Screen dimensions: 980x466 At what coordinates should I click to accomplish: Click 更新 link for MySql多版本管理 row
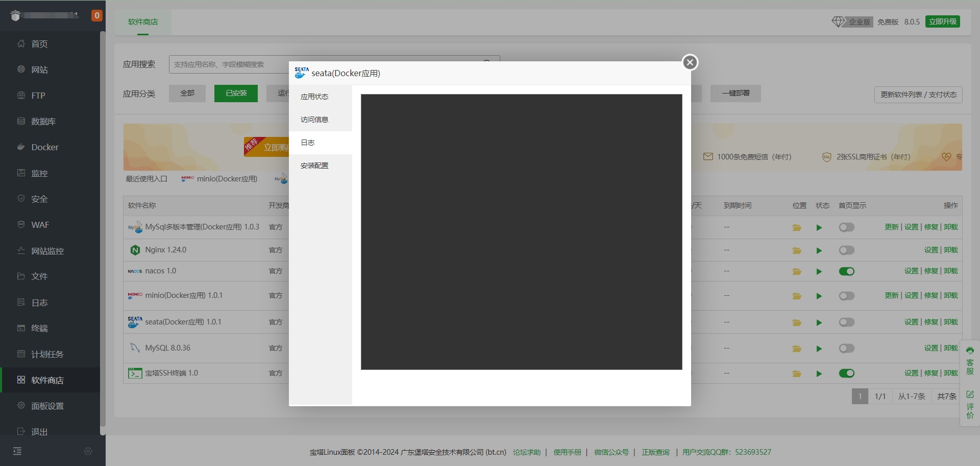click(x=892, y=227)
